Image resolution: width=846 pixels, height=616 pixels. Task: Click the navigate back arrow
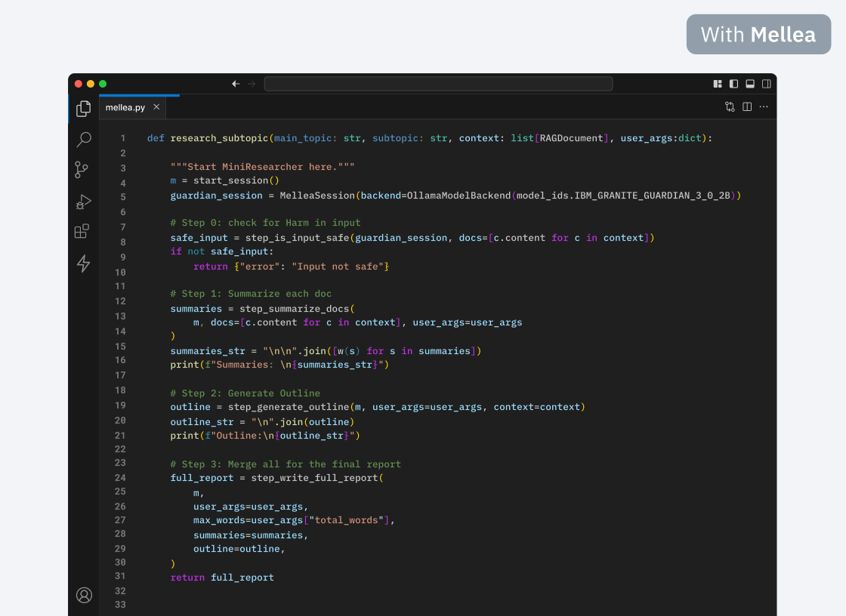235,83
